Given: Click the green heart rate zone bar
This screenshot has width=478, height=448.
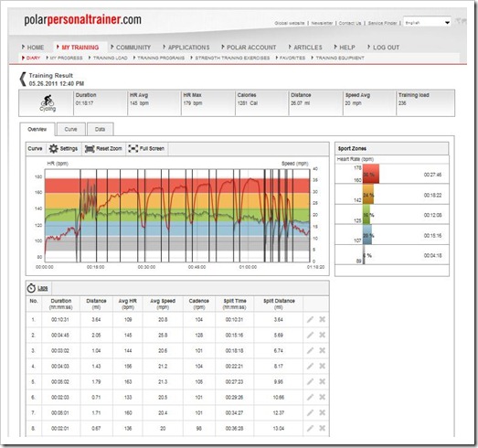Looking at the screenshot, I should 366,215.
